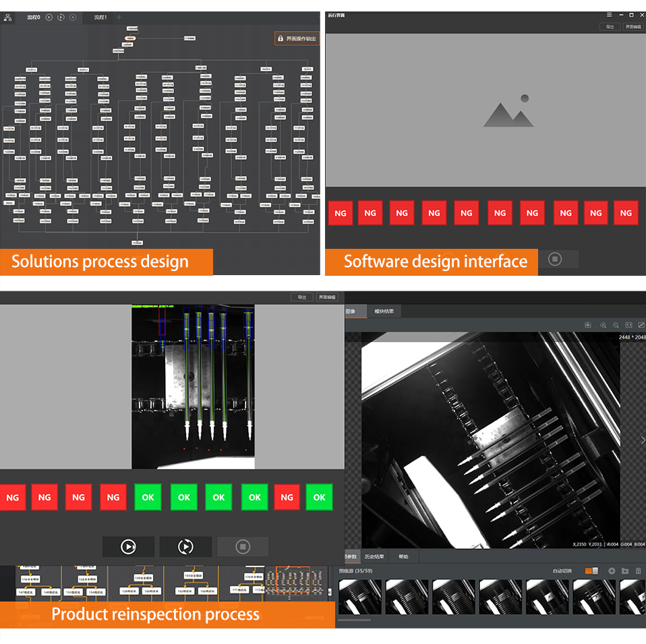Click the 1:1 actual size icon

pyautogui.click(x=628, y=325)
